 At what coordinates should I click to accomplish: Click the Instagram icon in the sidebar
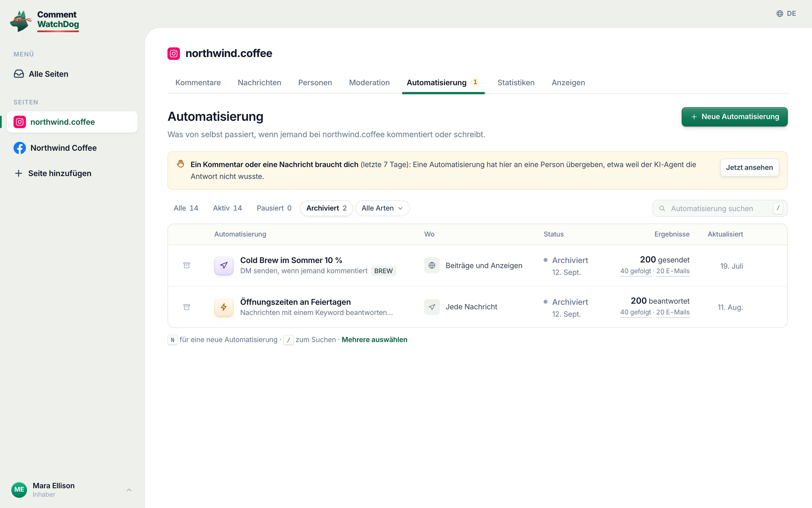point(20,122)
